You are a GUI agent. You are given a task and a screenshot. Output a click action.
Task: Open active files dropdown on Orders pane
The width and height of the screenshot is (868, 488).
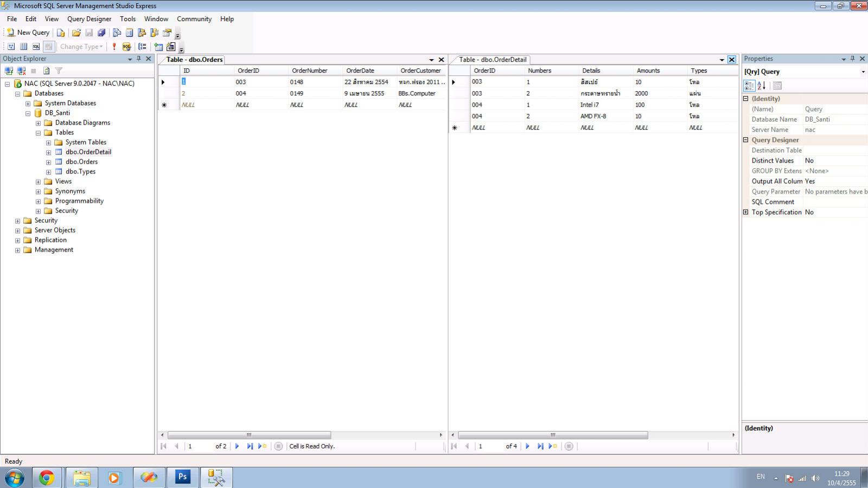pos(432,60)
